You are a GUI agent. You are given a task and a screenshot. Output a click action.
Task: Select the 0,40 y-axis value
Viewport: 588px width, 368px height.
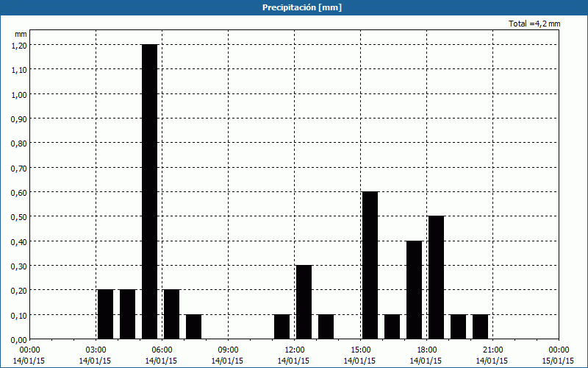coord(19,241)
